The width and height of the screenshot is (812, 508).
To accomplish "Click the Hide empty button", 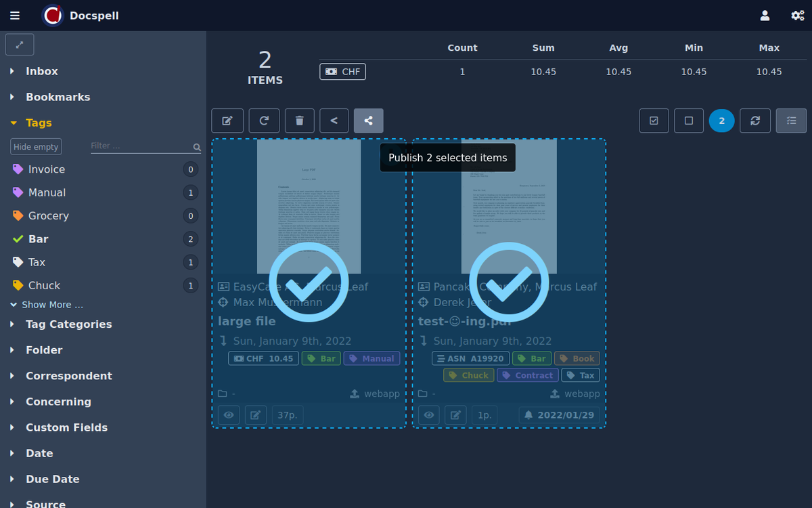I will click(x=36, y=147).
